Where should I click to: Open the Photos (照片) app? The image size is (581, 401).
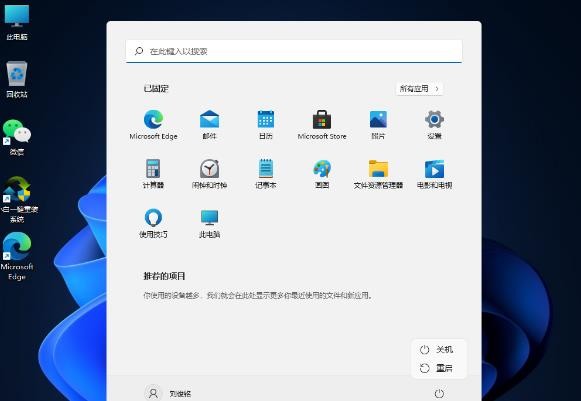click(x=378, y=125)
